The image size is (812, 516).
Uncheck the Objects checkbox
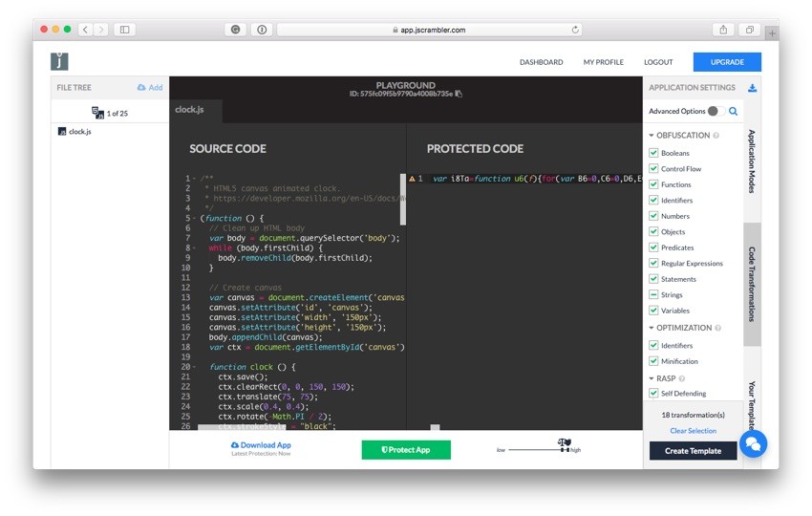click(653, 231)
